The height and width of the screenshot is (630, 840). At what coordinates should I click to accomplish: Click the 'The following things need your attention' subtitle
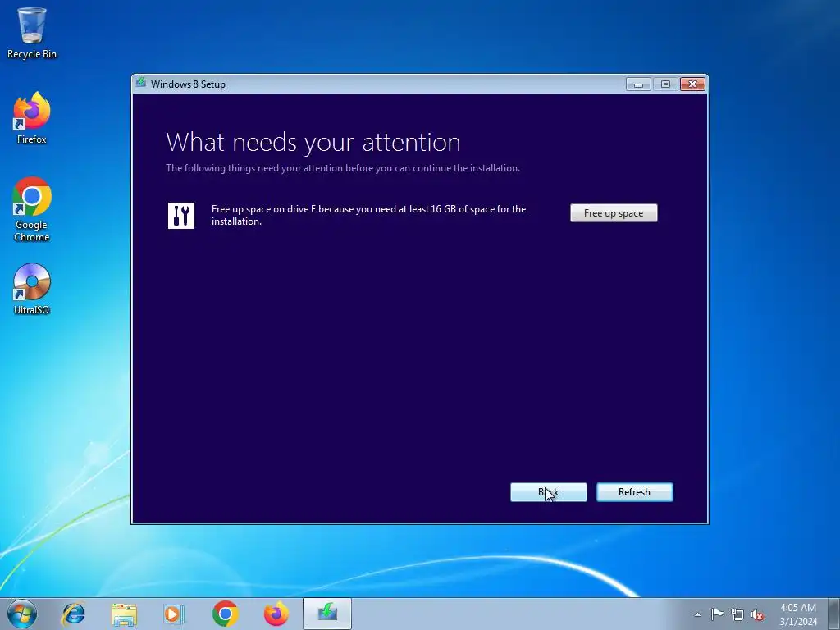(343, 167)
